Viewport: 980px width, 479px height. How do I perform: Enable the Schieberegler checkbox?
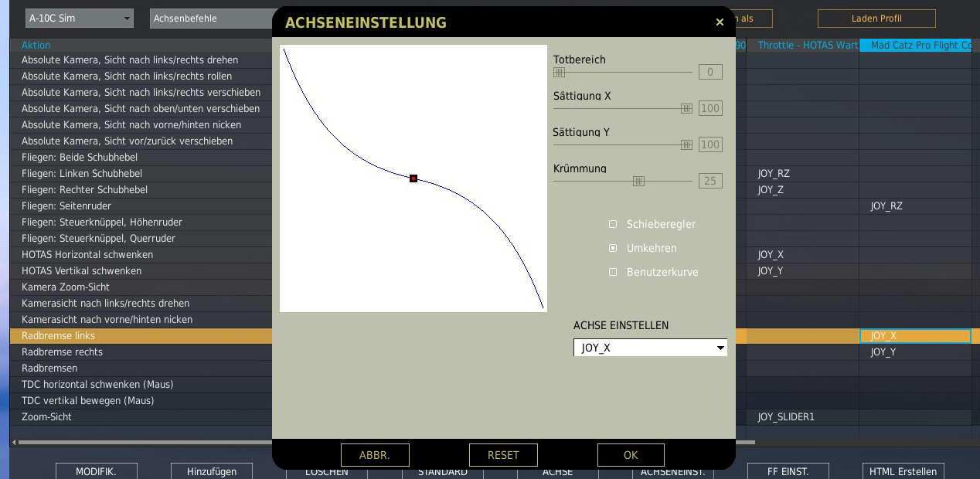click(x=613, y=224)
